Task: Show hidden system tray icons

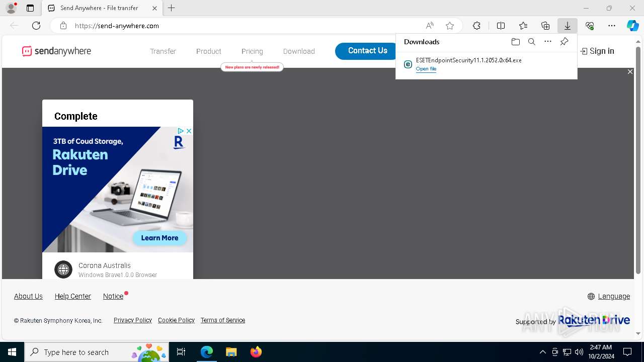Action: 542,352
